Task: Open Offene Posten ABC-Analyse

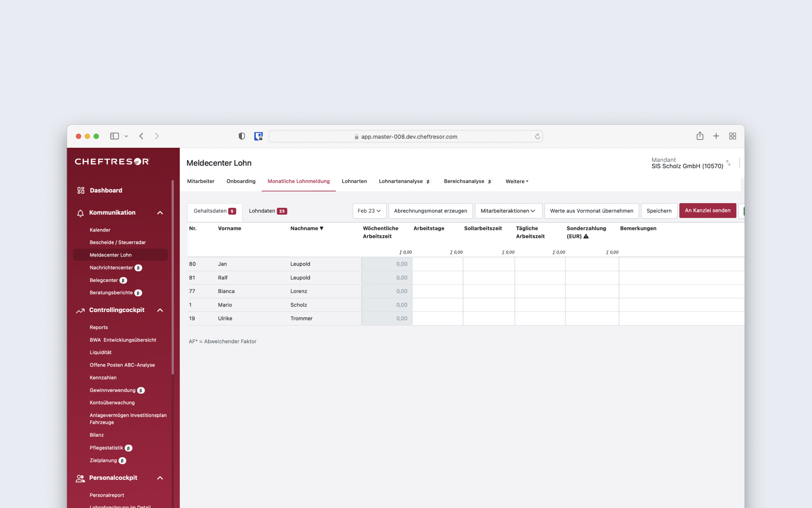Action: pos(122,365)
